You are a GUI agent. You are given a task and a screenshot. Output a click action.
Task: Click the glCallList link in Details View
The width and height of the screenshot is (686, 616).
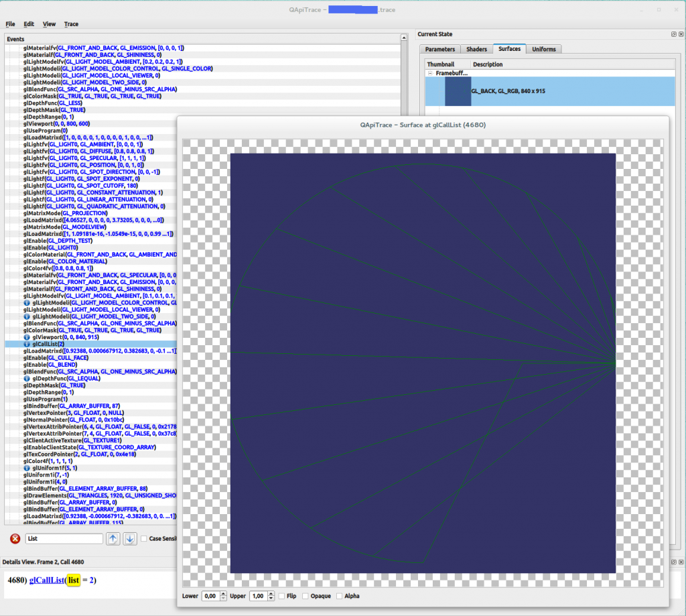pyautogui.click(x=47, y=580)
